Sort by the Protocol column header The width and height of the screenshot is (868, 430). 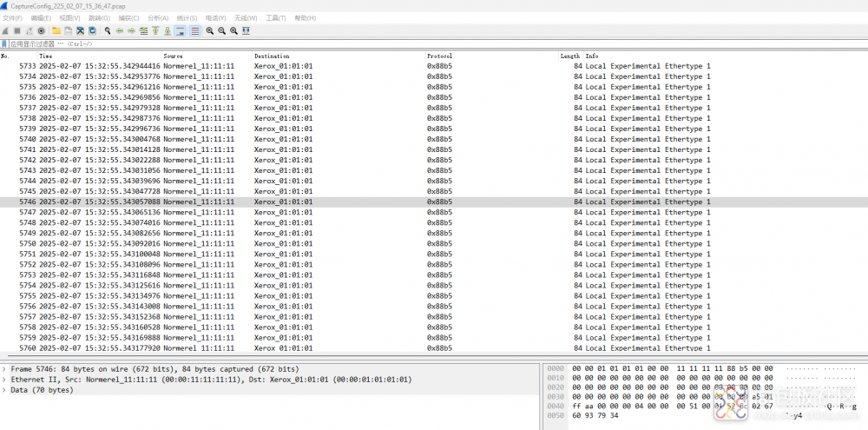pyautogui.click(x=491, y=56)
